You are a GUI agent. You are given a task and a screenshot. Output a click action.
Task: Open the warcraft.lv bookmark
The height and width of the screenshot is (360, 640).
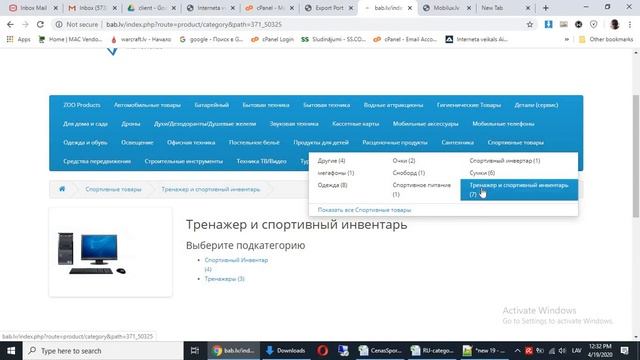tap(141, 39)
